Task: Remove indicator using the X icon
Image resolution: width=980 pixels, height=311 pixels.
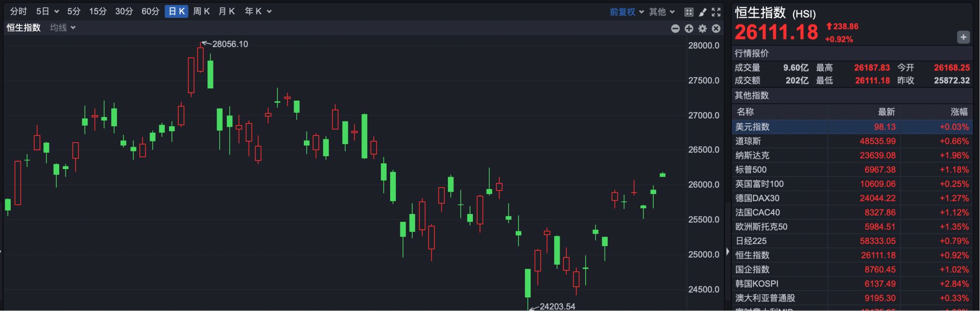Action: tap(716, 29)
